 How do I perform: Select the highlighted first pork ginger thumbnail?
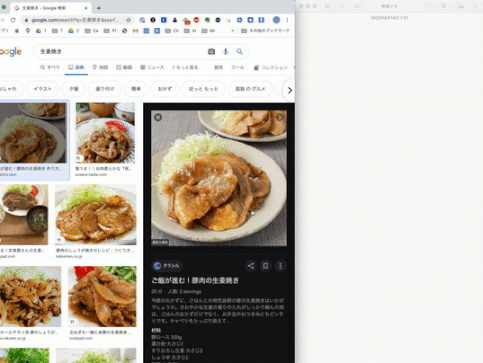click(x=33, y=133)
